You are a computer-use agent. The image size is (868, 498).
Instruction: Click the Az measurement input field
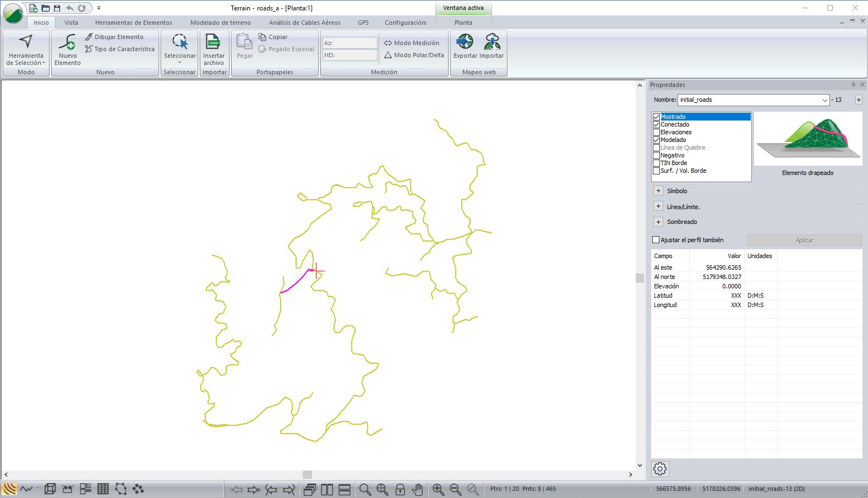(x=350, y=43)
